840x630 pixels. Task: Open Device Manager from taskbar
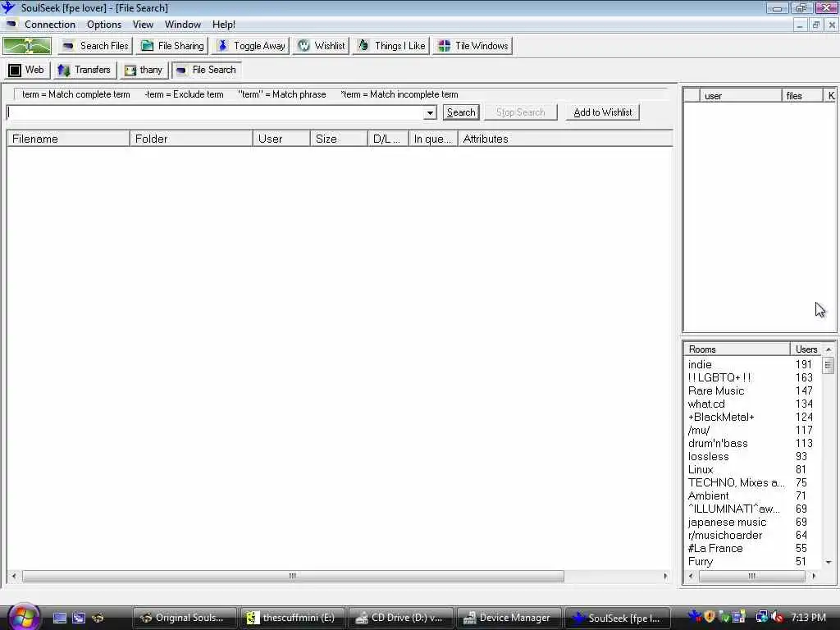coord(508,618)
